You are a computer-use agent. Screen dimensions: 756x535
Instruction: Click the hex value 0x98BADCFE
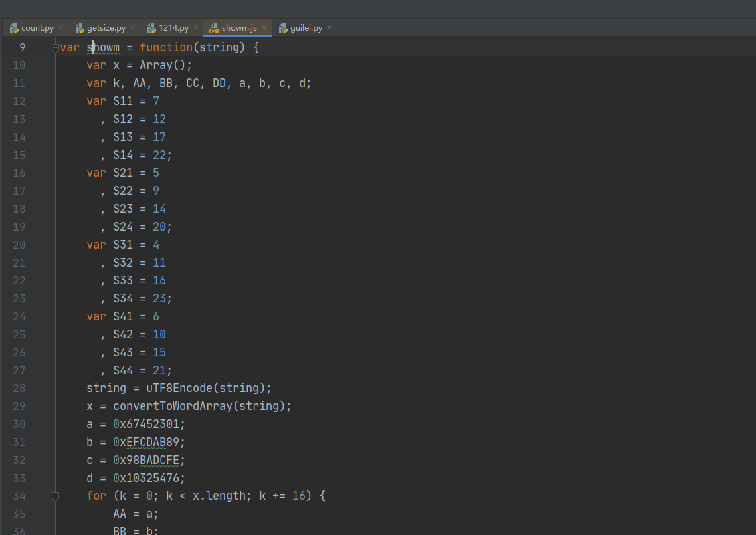(x=146, y=460)
